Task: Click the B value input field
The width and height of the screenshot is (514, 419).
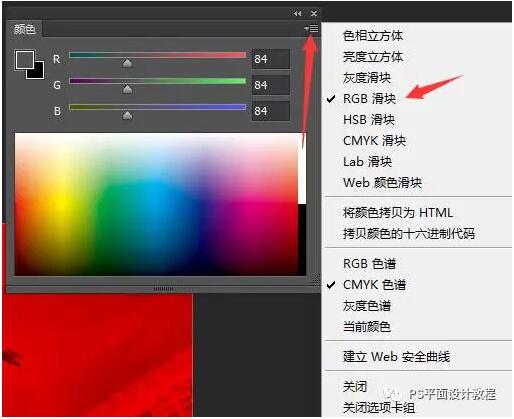Action: coord(271,111)
